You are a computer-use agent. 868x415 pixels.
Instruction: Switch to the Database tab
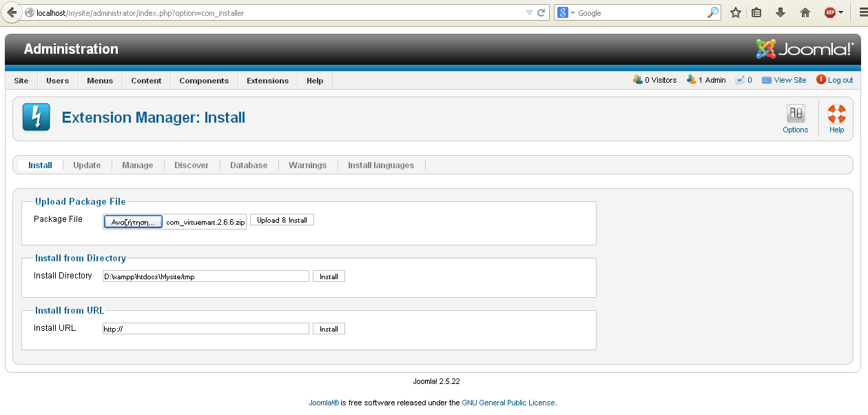[249, 165]
